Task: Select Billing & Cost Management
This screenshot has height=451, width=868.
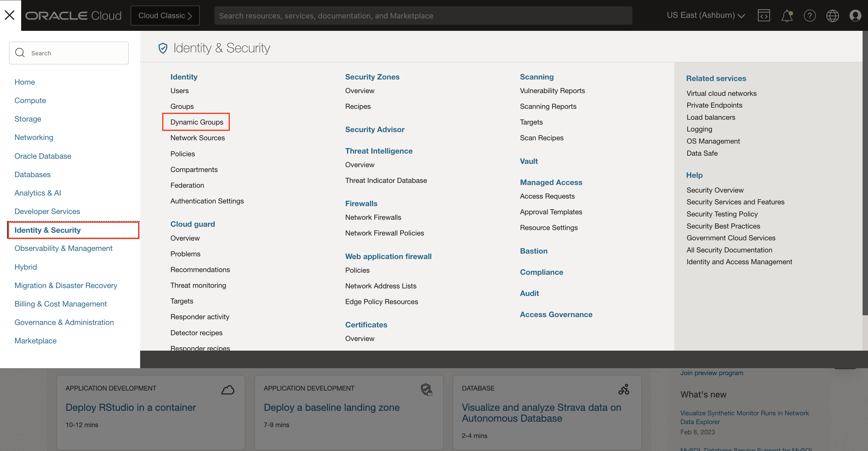Action: (x=61, y=304)
